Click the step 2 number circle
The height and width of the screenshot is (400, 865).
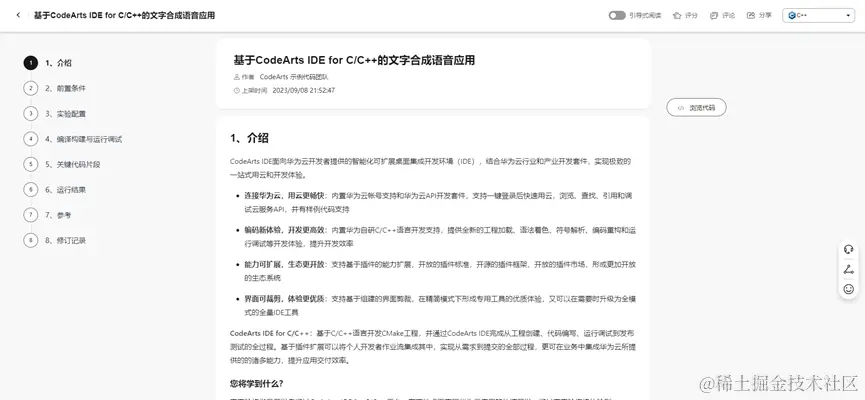(31, 88)
